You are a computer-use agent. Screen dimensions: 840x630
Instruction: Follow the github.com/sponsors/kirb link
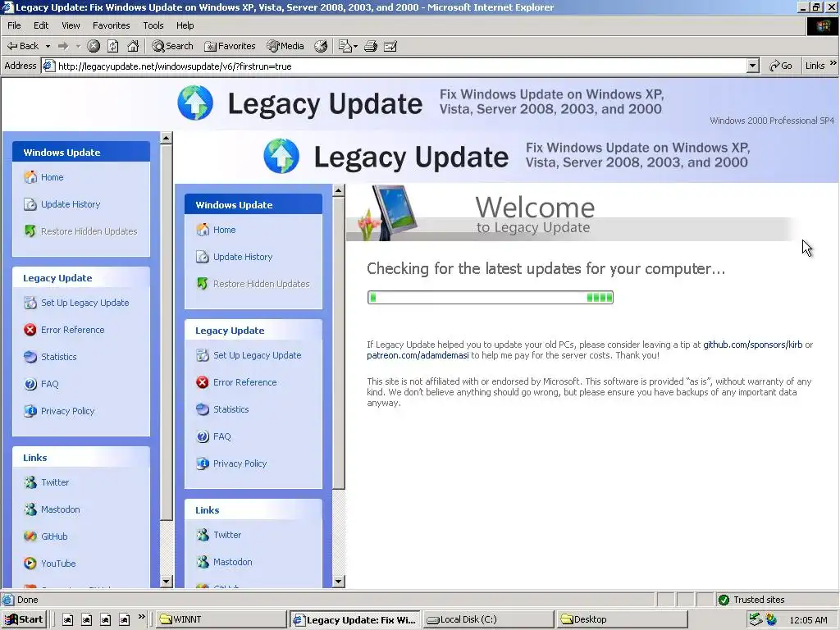[x=753, y=345]
